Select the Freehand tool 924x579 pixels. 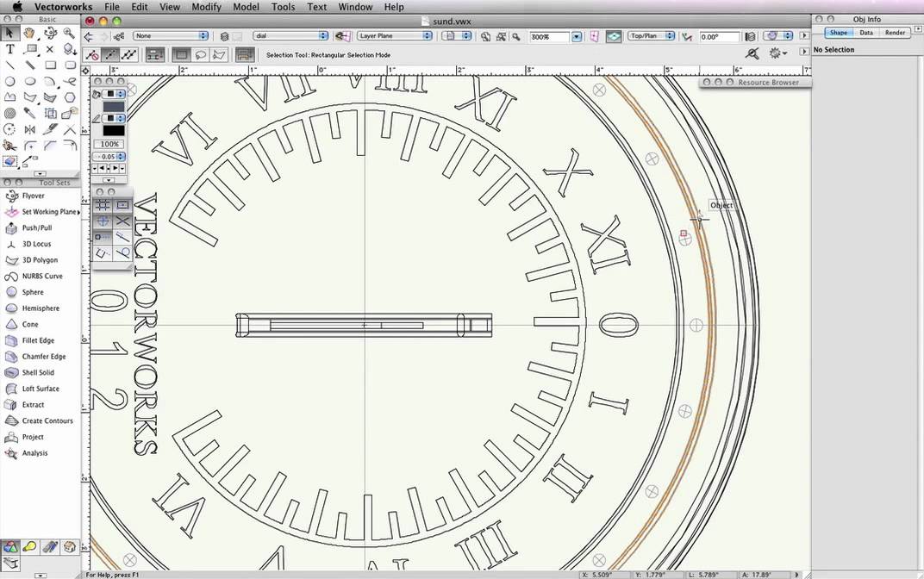click(70, 81)
